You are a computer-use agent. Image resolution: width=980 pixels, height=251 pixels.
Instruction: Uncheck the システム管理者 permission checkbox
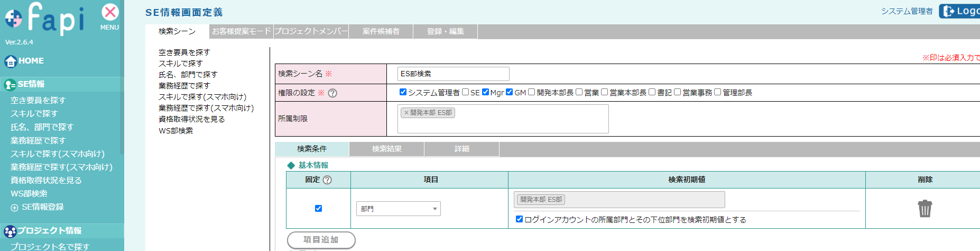[x=403, y=92]
